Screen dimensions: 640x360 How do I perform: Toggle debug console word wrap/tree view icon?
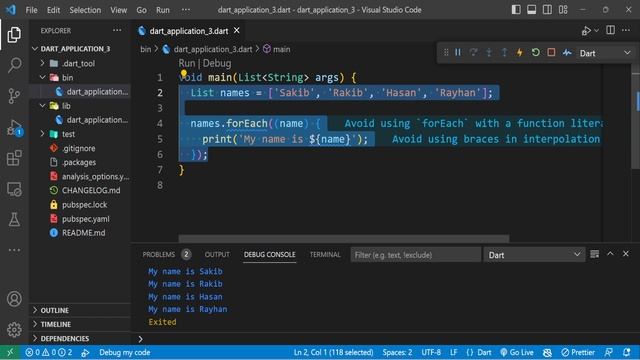[x=595, y=254]
